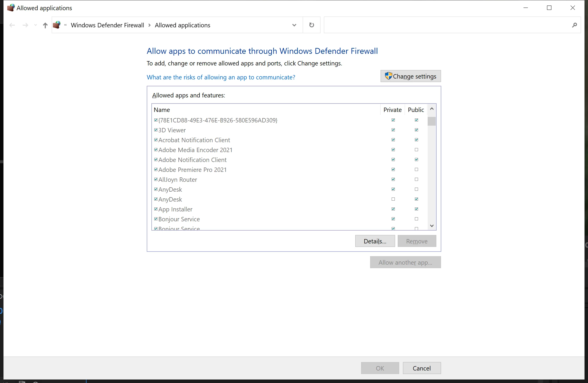This screenshot has width=588, height=383.
Task: Toggle Private checkbox for second AnyDesk entry
Action: click(x=393, y=199)
